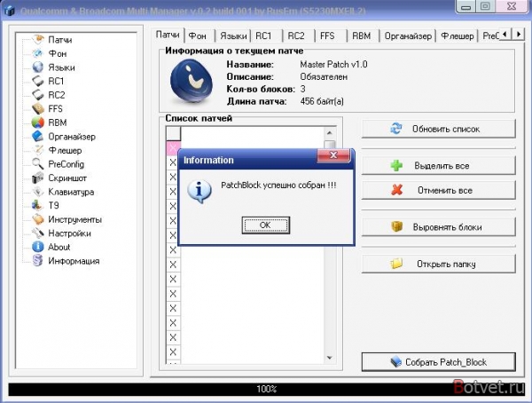Click the Флешер icon in the sidebar
Image resolution: width=532 pixels, height=403 pixels.
[38, 150]
